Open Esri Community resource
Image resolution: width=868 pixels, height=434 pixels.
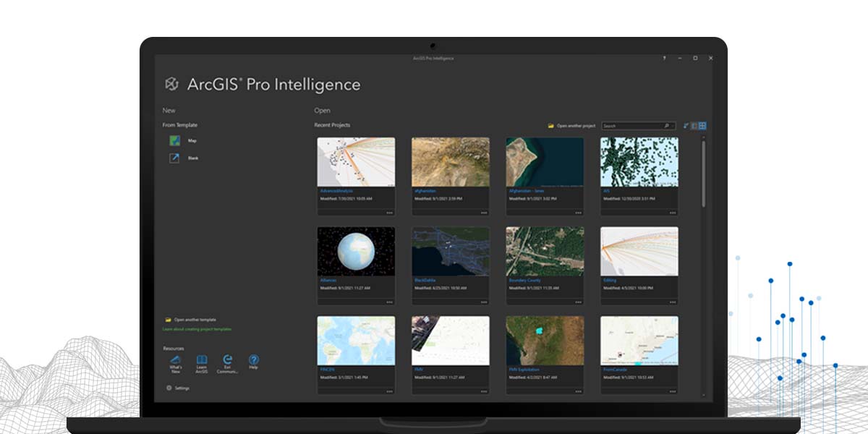click(228, 363)
